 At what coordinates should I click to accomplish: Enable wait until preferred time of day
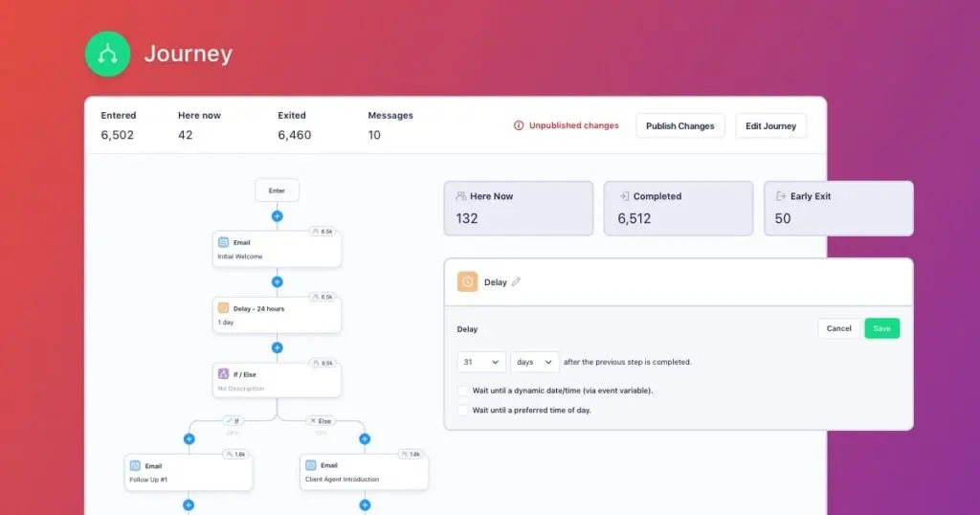coord(462,411)
